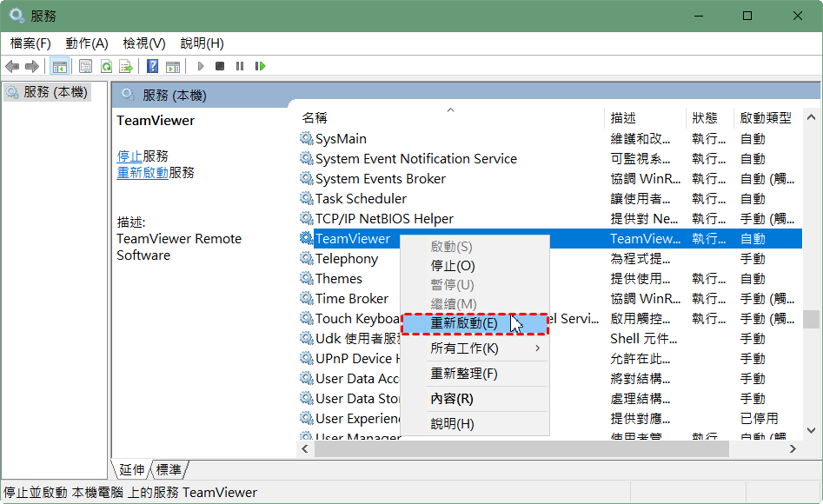Click the System Events Broker gear icon
This screenshot has height=504, width=823.
pyautogui.click(x=307, y=178)
